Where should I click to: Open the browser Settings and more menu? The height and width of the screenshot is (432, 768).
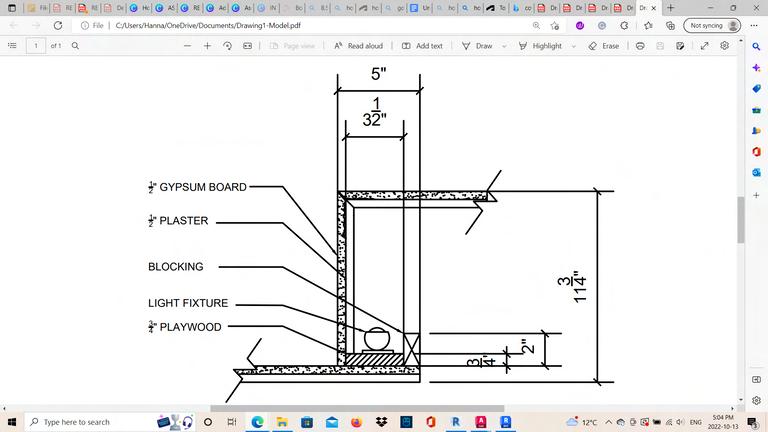pyautogui.click(x=754, y=25)
